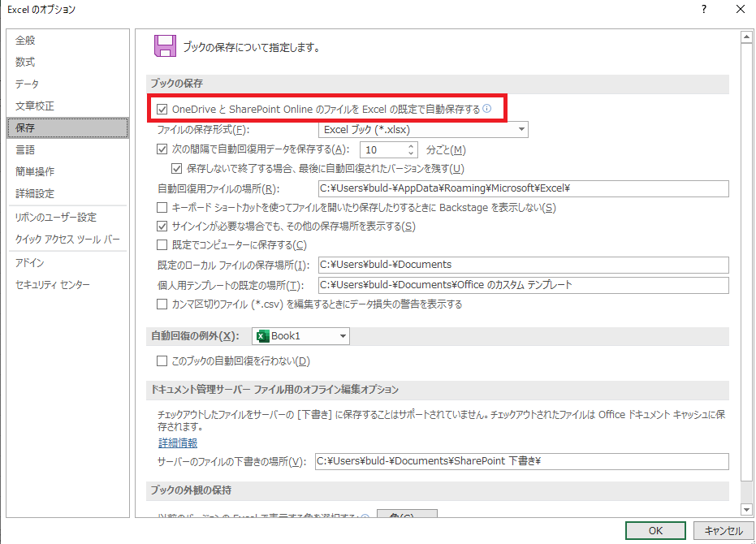
Task: Select the アドイン category
Action: pos(68,263)
